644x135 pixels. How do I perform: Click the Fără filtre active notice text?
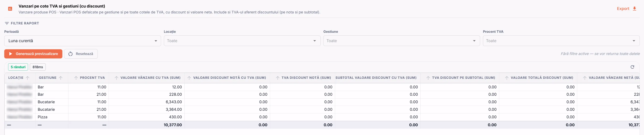pos(600,54)
